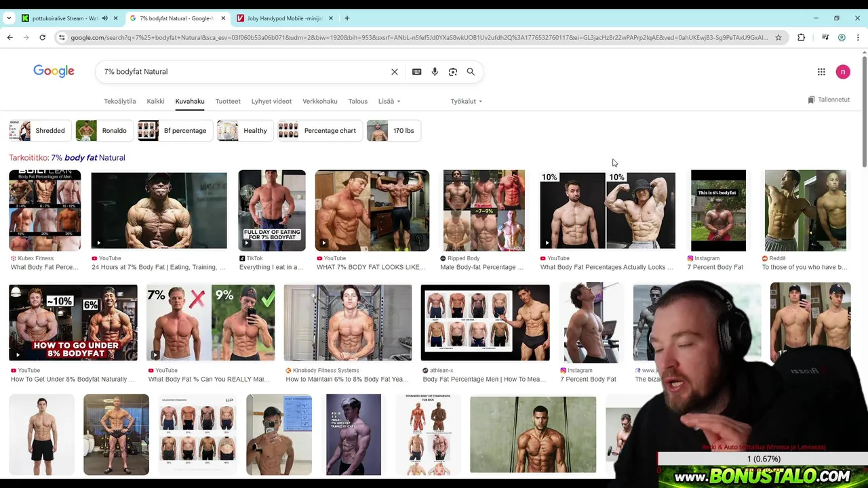Click the Google logo
The image size is (868, 488).
(x=54, y=71)
